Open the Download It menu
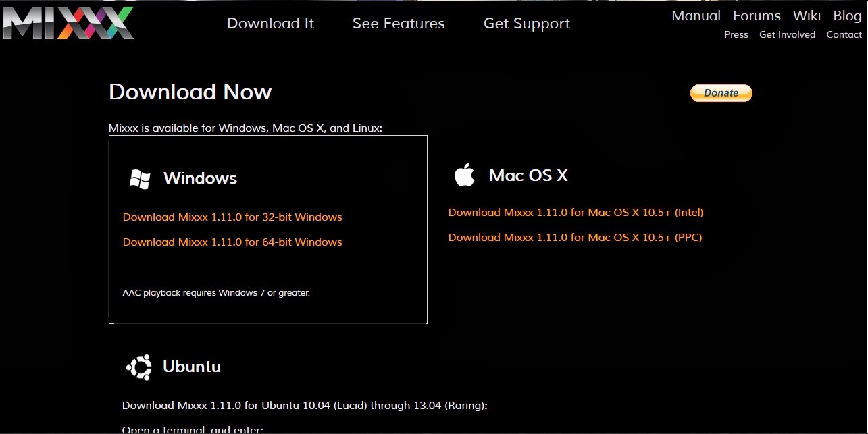 pos(270,24)
